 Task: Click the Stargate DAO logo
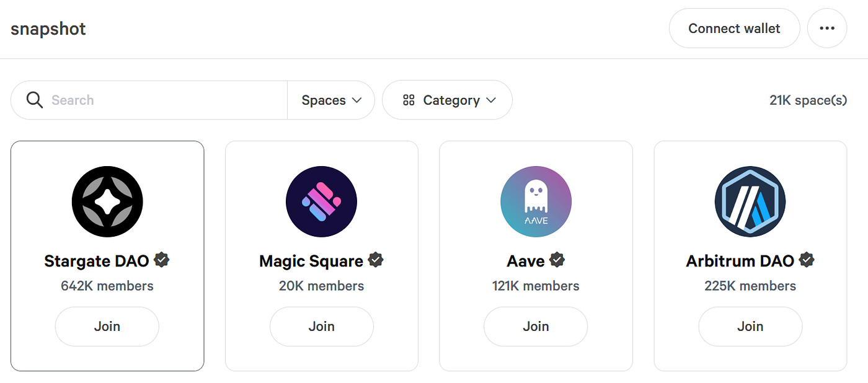pos(107,201)
